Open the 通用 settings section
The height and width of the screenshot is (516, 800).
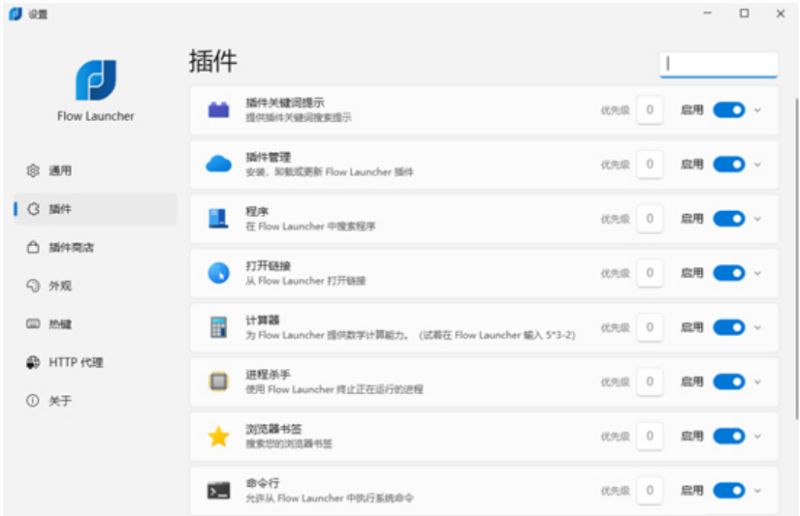point(60,171)
